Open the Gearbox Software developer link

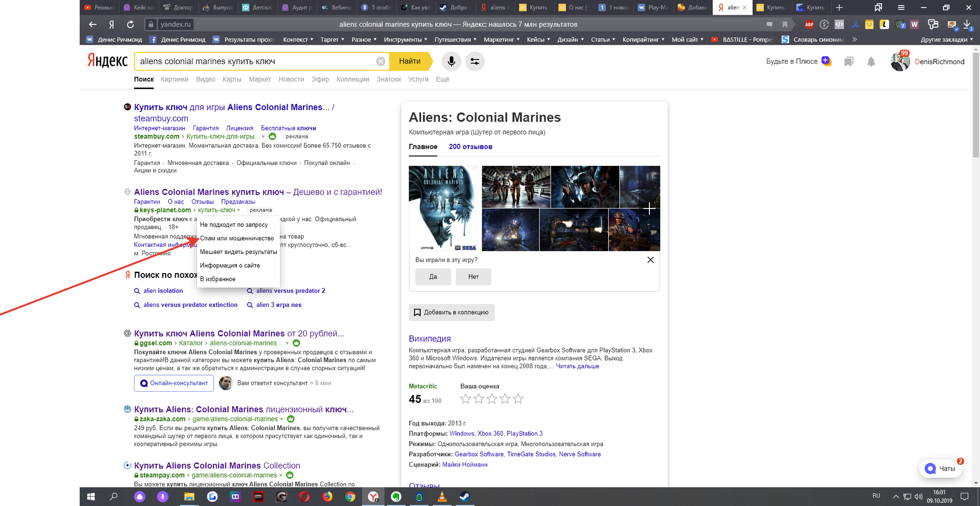(x=479, y=454)
